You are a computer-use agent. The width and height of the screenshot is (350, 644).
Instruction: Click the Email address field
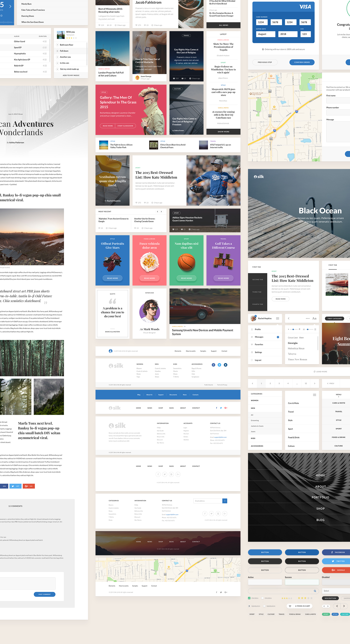pyautogui.click(x=208, y=501)
